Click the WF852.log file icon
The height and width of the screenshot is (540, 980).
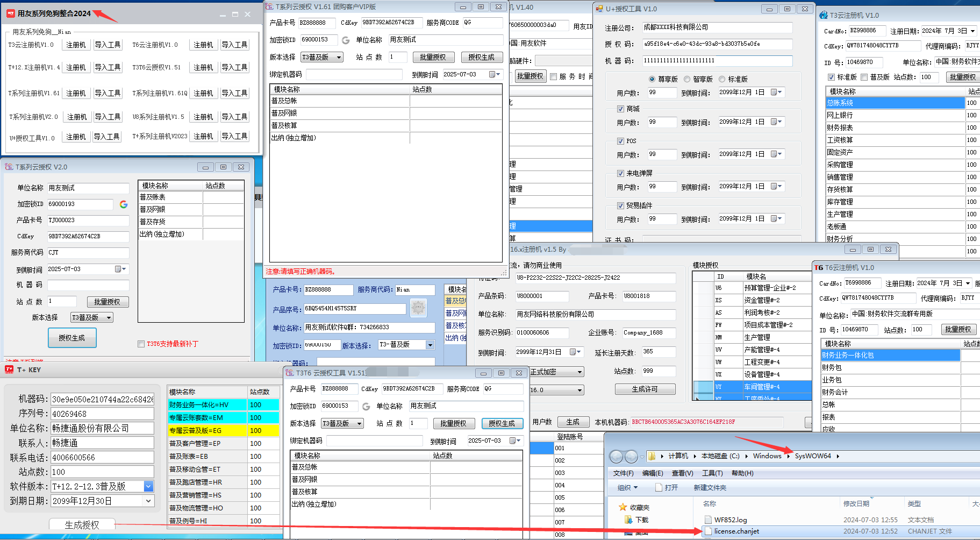707,520
